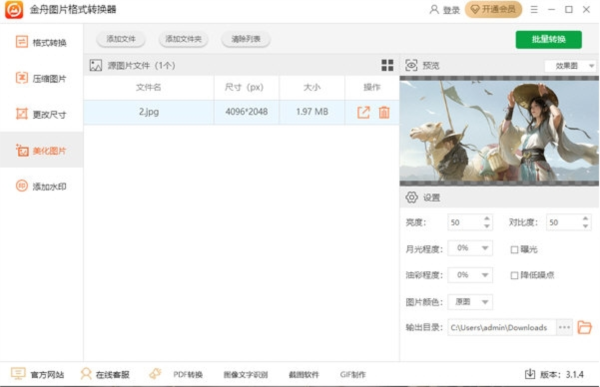Click the settings gear icon
This screenshot has width=600, height=387.
pyautogui.click(x=411, y=198)
